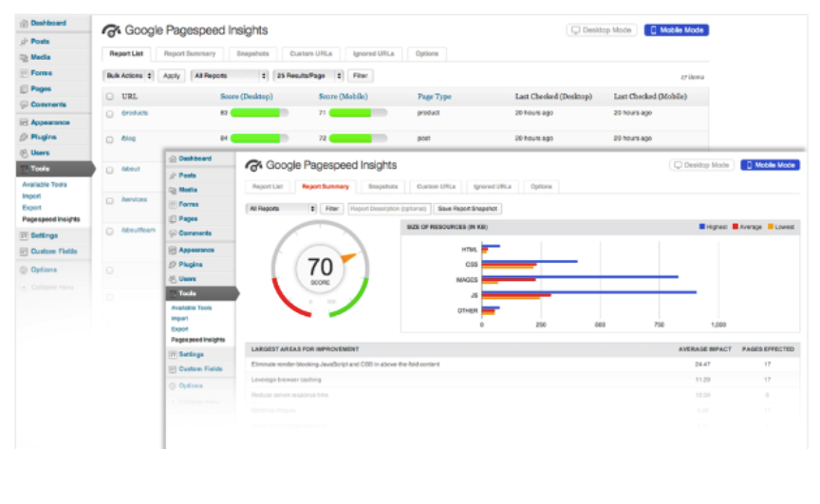Click Settings icon in front window sidebar
Image resolution: width=820 pixels, height=504 pixels.
(x=173, y=354)
